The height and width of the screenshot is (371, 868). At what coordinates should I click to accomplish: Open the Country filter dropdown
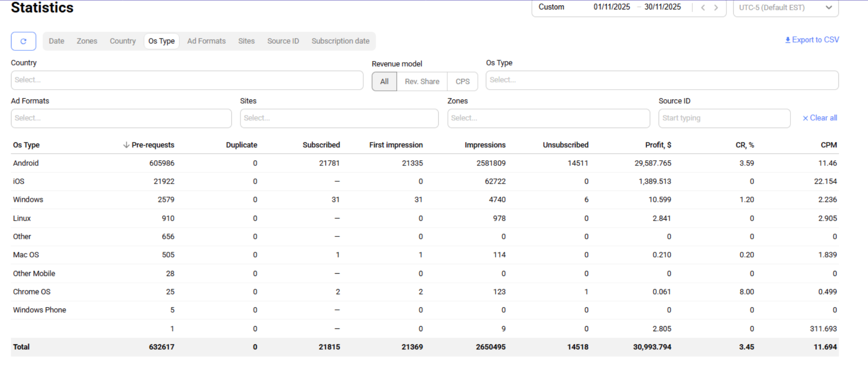[x=187, y=80]
